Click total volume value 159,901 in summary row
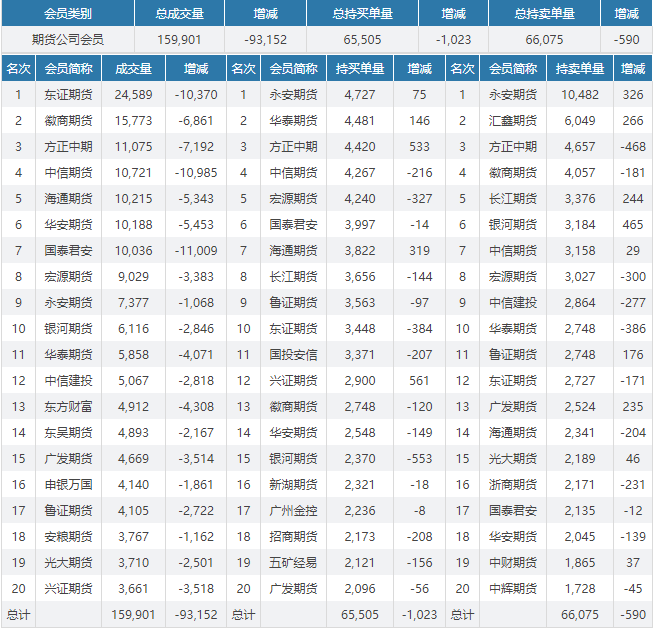Image resolution: width=654 pixels, height=631 pixels. 179,40
